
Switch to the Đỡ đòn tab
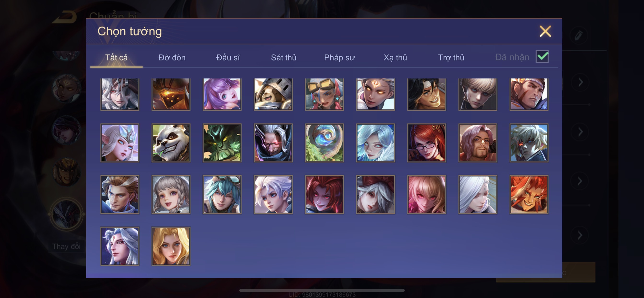[x=172, y=58]
